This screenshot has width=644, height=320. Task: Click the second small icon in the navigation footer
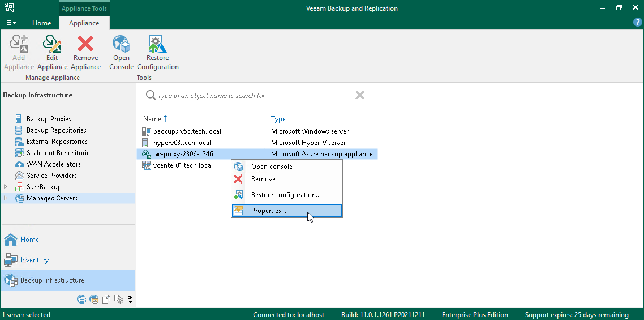point(94,299)
